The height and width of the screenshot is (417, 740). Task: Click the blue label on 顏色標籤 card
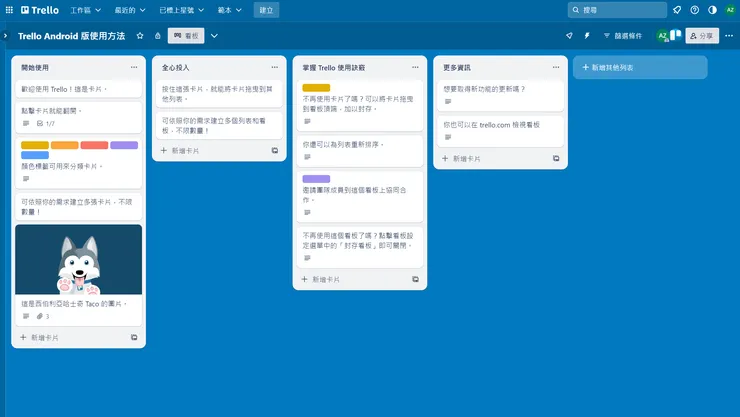click(35, 155)
